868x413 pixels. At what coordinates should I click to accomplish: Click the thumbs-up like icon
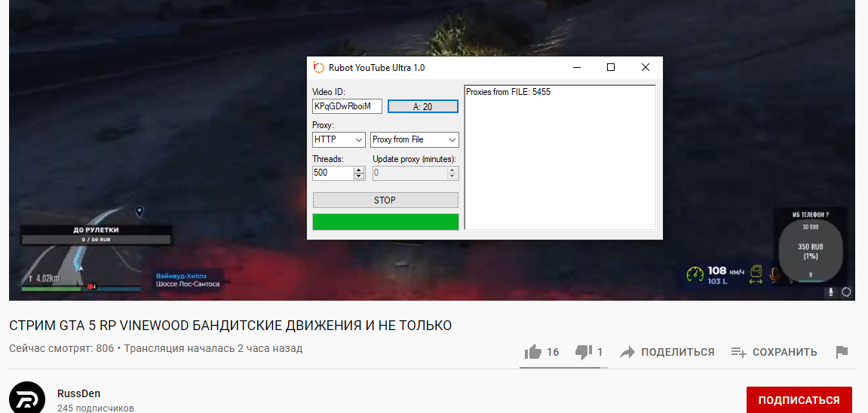[x=533, y=352]
